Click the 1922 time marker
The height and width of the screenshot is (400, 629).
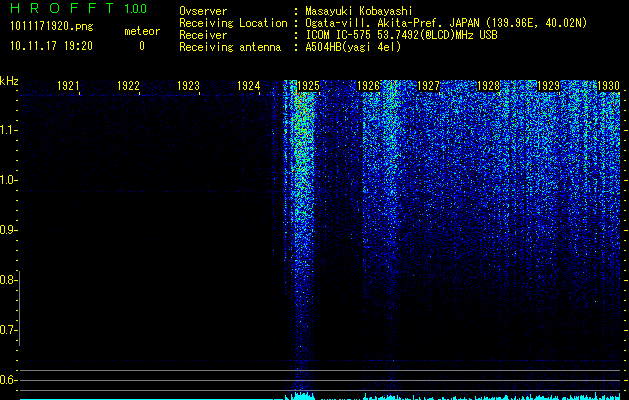(x=128, y=86)
